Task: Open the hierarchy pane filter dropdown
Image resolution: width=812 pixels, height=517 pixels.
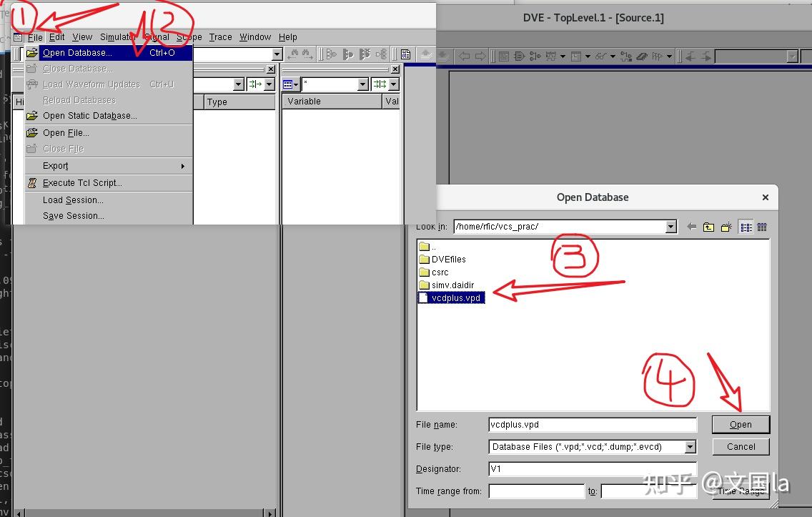Action: [x=238, y=84]
